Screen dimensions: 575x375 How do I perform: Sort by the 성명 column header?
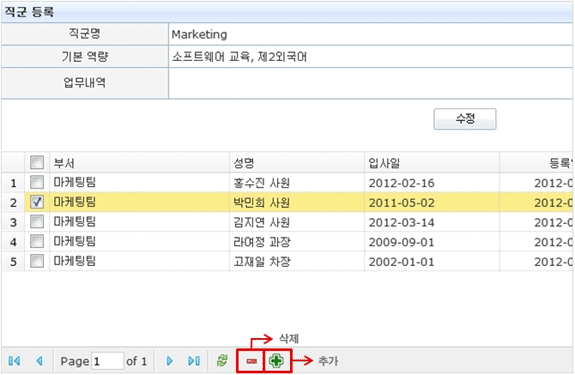(x=297, y=163)
